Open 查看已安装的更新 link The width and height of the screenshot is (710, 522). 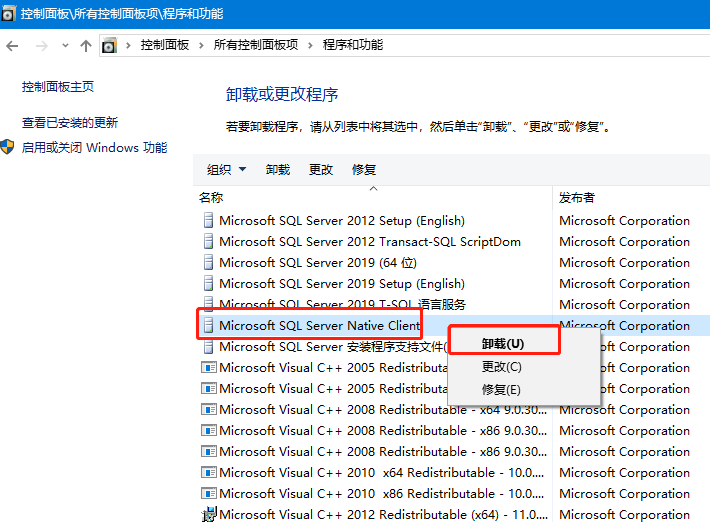[70, 123]
